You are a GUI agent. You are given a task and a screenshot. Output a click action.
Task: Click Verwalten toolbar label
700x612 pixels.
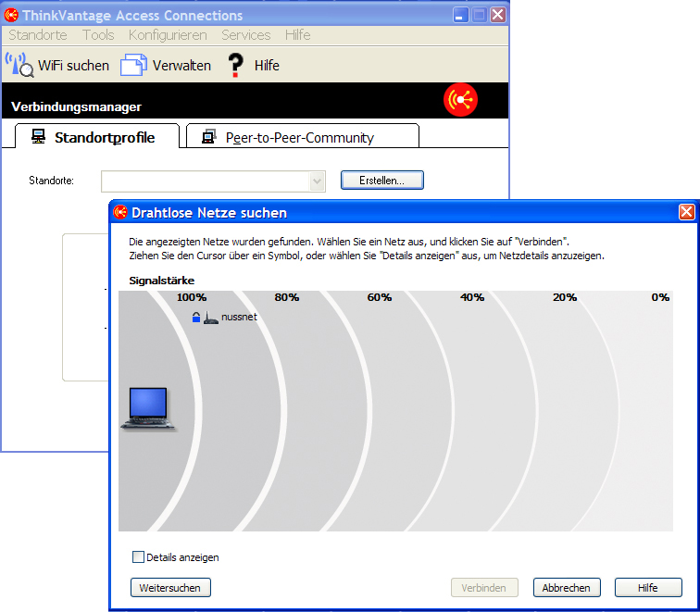(181, 66)
